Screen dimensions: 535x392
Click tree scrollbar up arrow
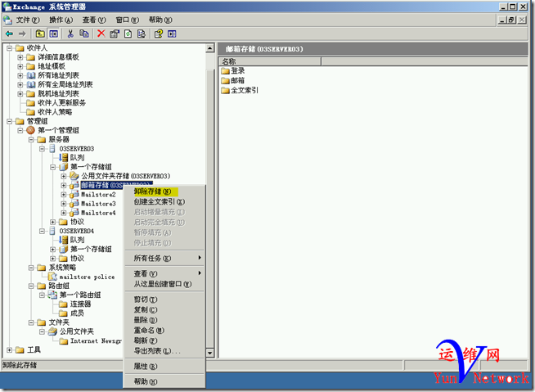pyautogui.click(x=210, y=48)
